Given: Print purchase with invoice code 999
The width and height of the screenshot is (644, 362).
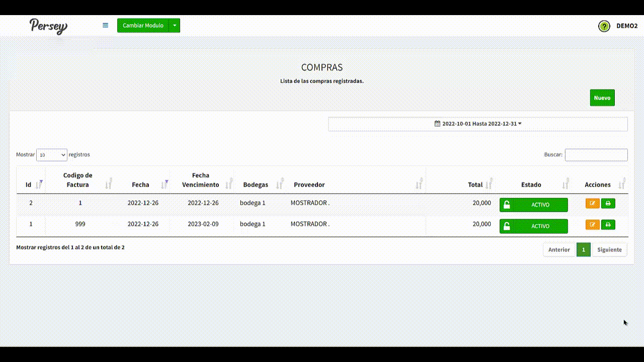Looking at the screenshot, I should (x=608, y=225).
